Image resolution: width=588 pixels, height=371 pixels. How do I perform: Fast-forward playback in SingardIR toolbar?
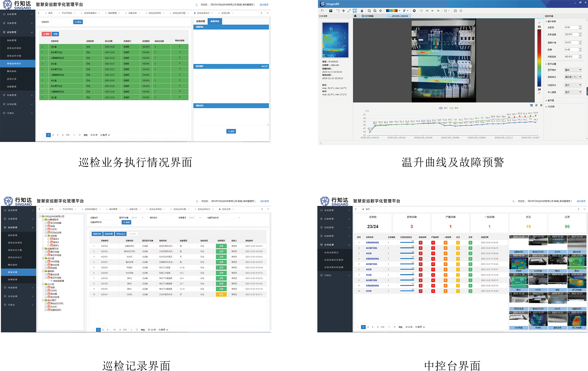(438, 11)
